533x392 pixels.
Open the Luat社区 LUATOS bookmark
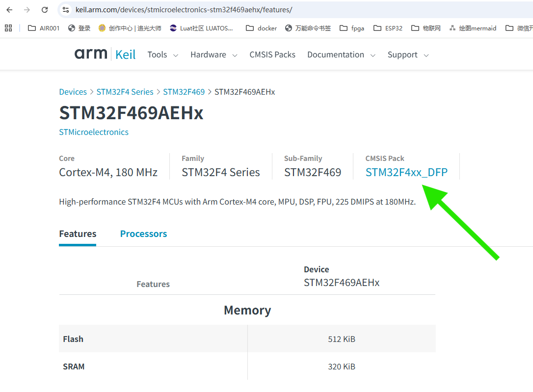click(x=201, y=28)
